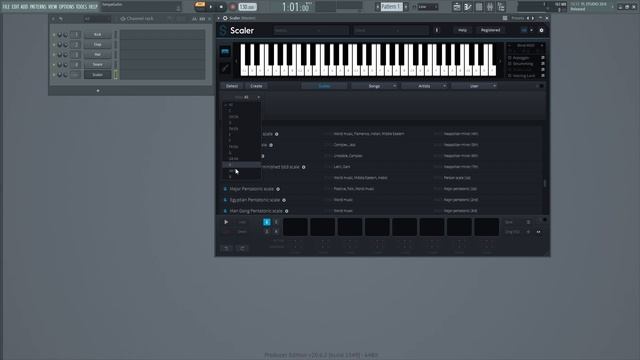Click the Kick channel mixer track number
The image size is (640, 360).
[76, 35]
